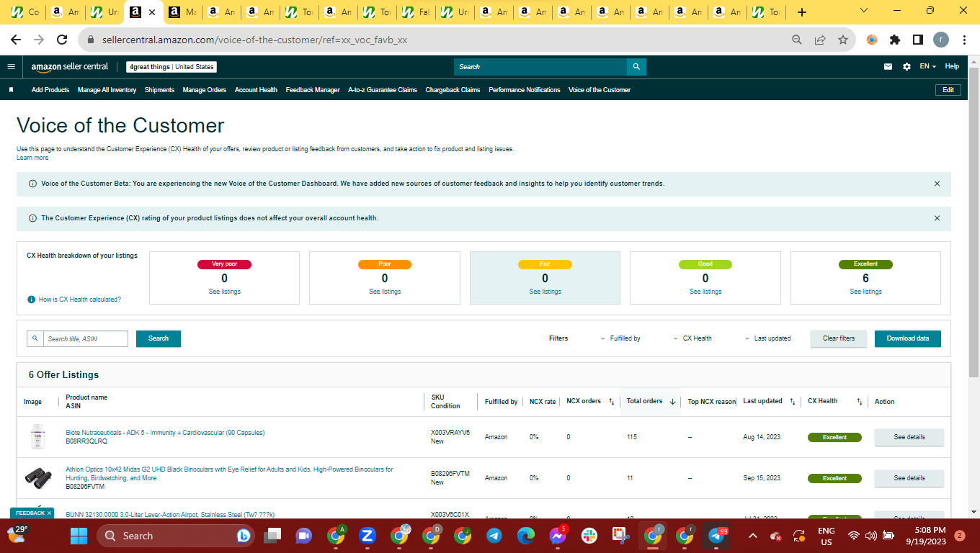Click the browser back arrow
The height and width of the screenshot is (553, 980).
click(x=16, y=40)
